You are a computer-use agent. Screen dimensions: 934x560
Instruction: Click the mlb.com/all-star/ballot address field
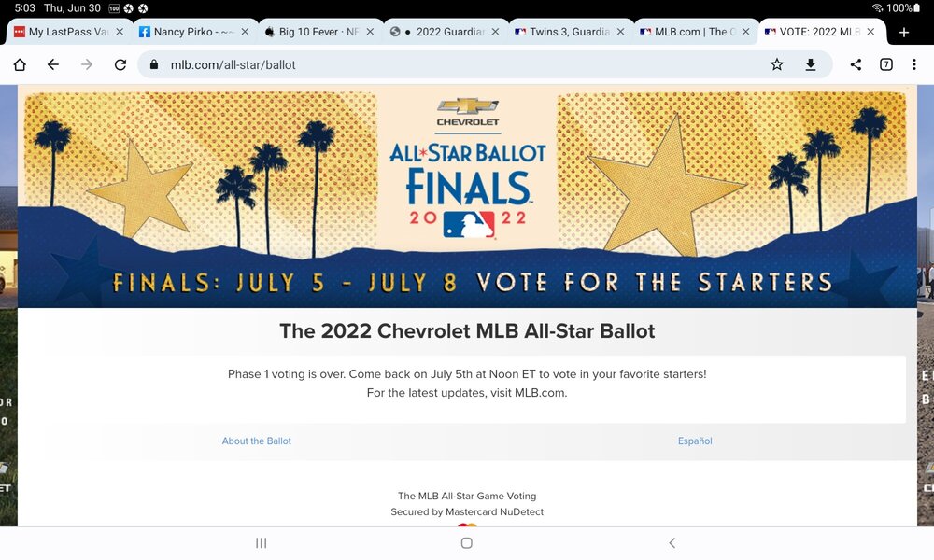click(453, 64)
